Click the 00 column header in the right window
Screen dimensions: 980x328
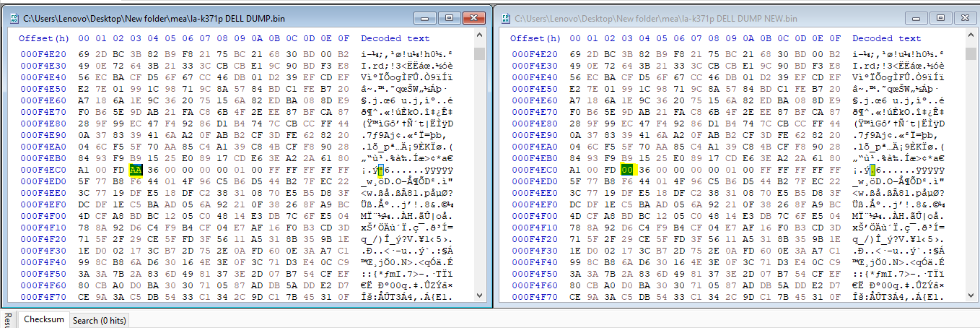pos(574,38)
